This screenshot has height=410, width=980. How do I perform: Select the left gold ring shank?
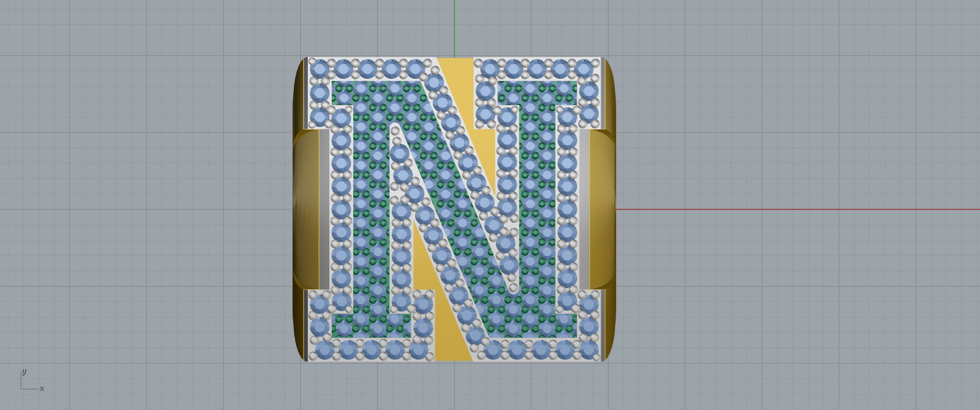tap(305, 209)
